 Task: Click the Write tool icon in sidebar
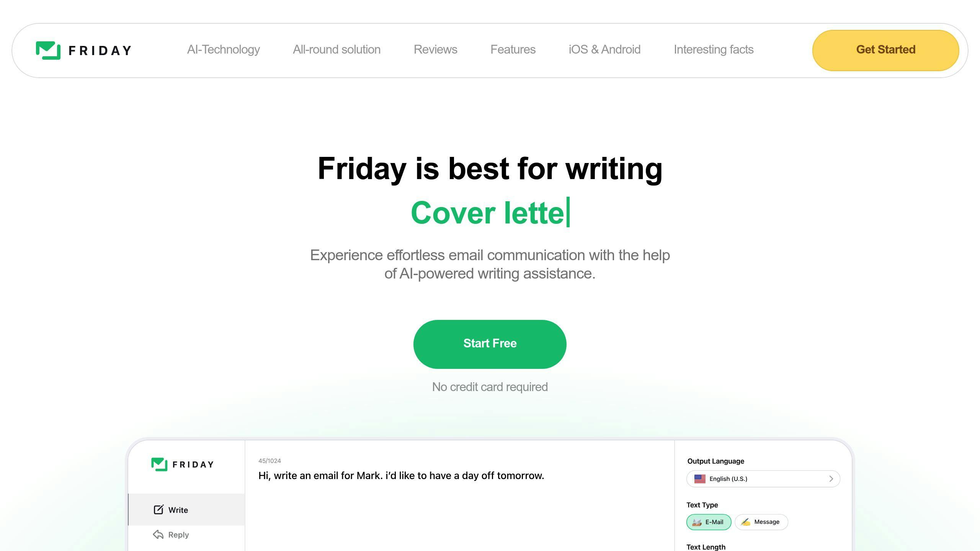click(158, 509)
